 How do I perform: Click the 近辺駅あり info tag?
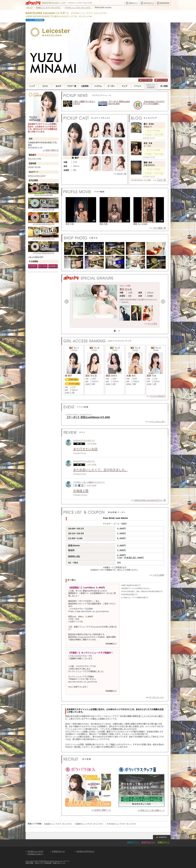(x=53, y=266)
